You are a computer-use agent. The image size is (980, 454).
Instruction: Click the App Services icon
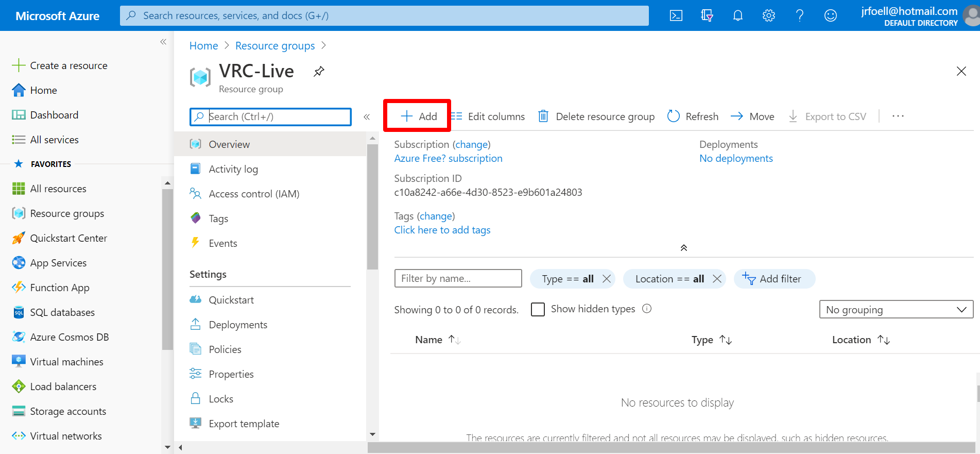coord(19,263)
